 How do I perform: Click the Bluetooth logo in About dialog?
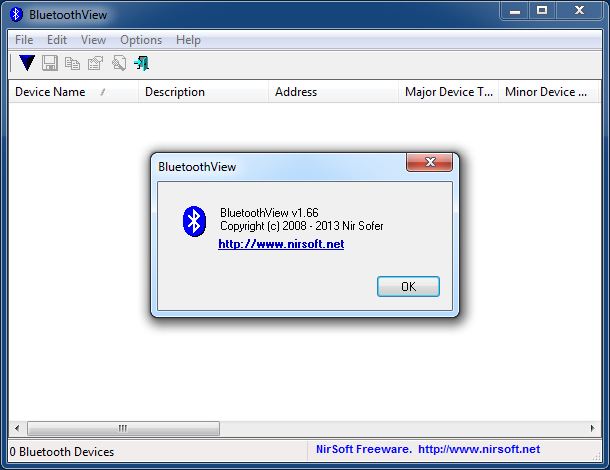pos(194,221)
